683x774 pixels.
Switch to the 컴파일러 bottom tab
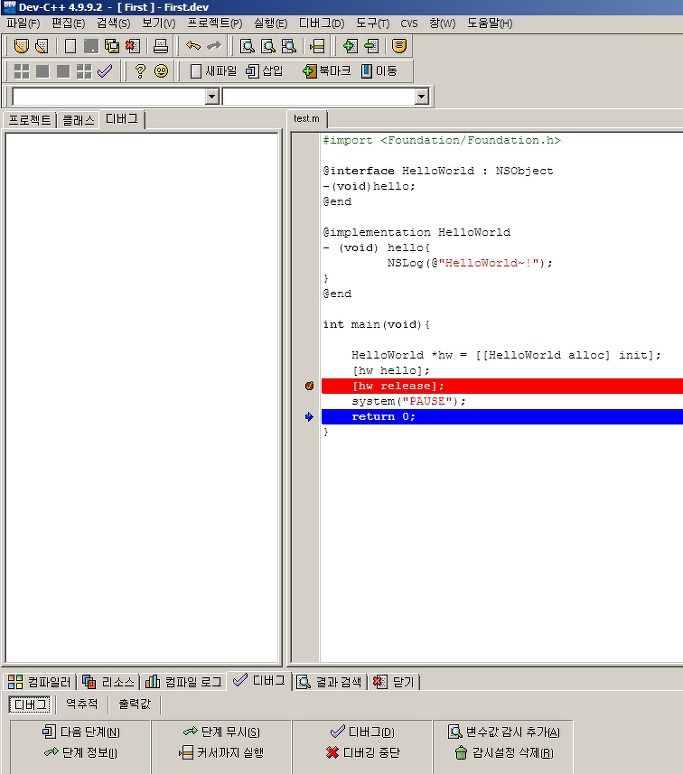39,682
